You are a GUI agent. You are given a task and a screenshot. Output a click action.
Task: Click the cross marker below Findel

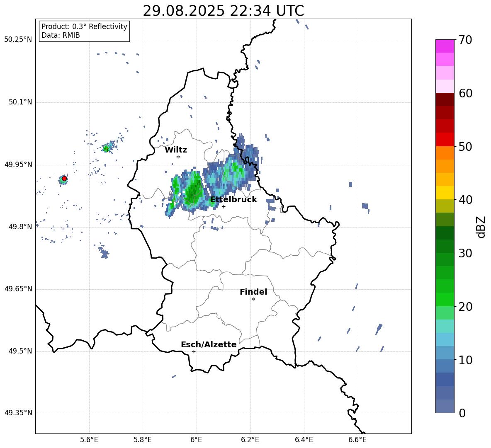coord(253,299)
